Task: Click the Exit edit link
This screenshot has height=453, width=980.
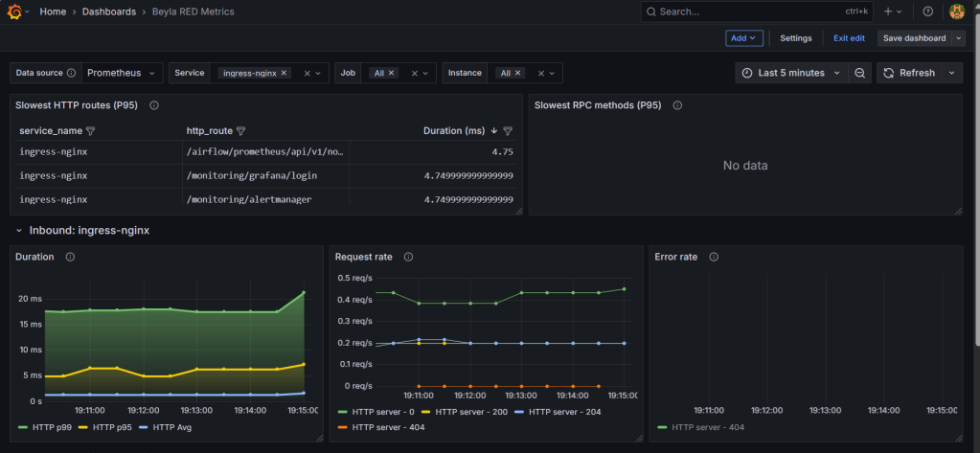Action: tap(849, 38)
